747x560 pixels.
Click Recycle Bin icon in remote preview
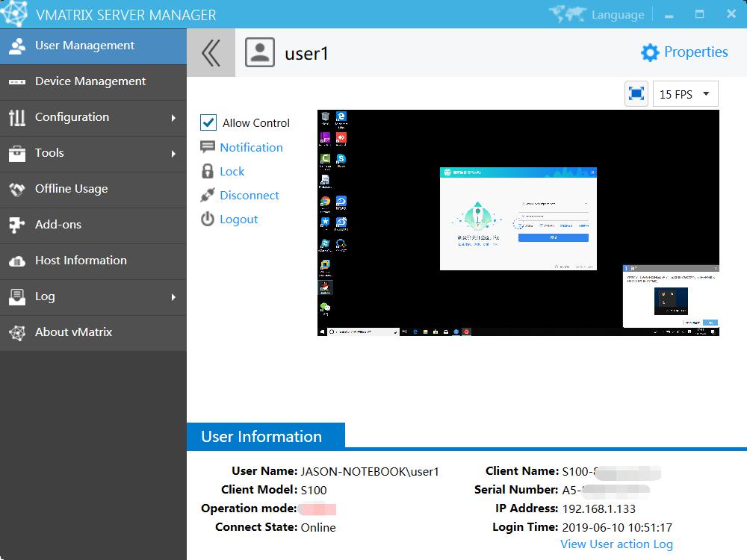325,117
